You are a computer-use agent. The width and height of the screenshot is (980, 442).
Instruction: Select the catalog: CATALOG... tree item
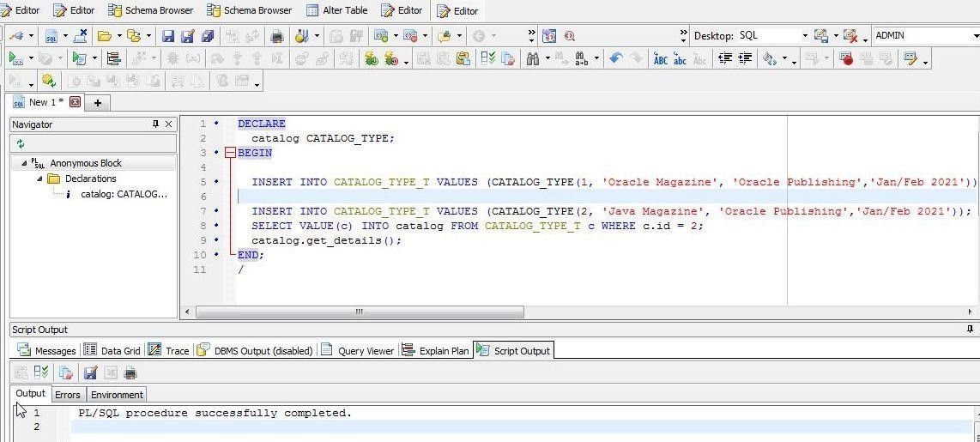pyautogui.click(x=124, y=194)
